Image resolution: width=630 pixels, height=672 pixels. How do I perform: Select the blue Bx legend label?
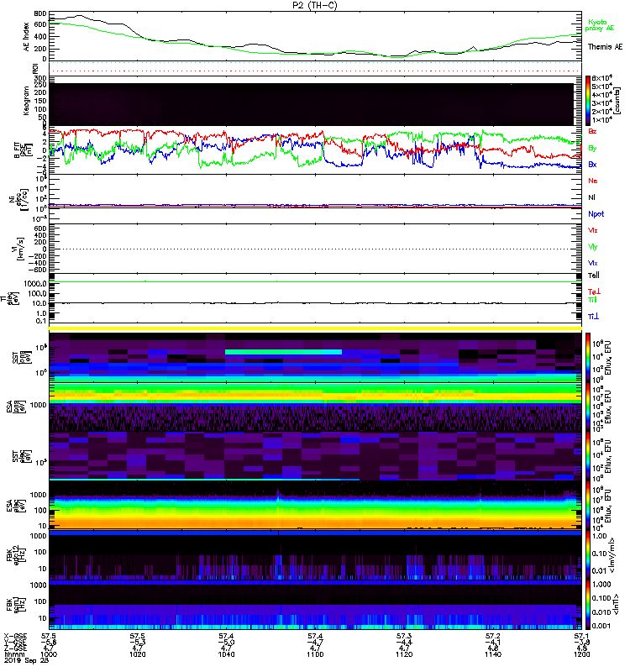pos(593,165)
